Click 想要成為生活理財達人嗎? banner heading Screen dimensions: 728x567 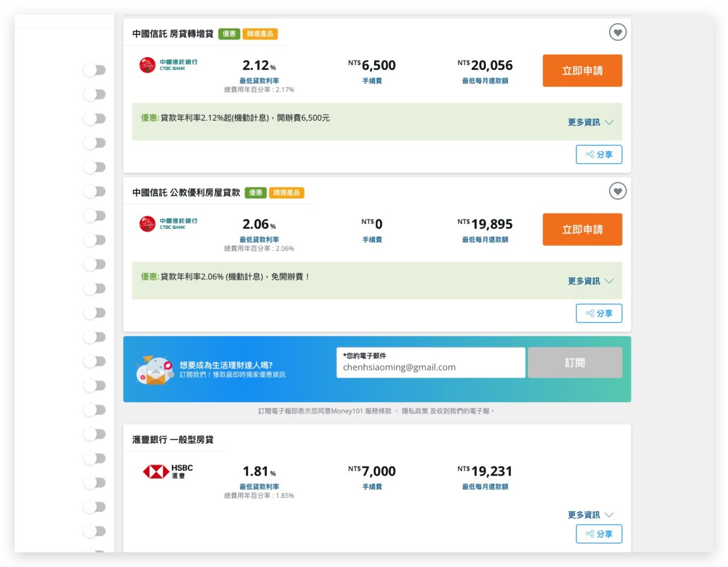(226, 365)
